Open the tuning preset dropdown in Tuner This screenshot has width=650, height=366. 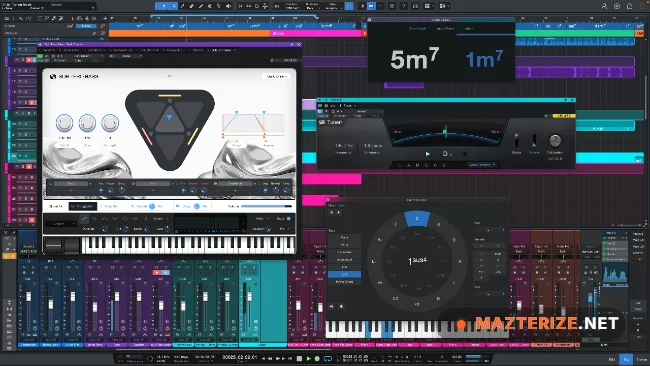[482, 165]
